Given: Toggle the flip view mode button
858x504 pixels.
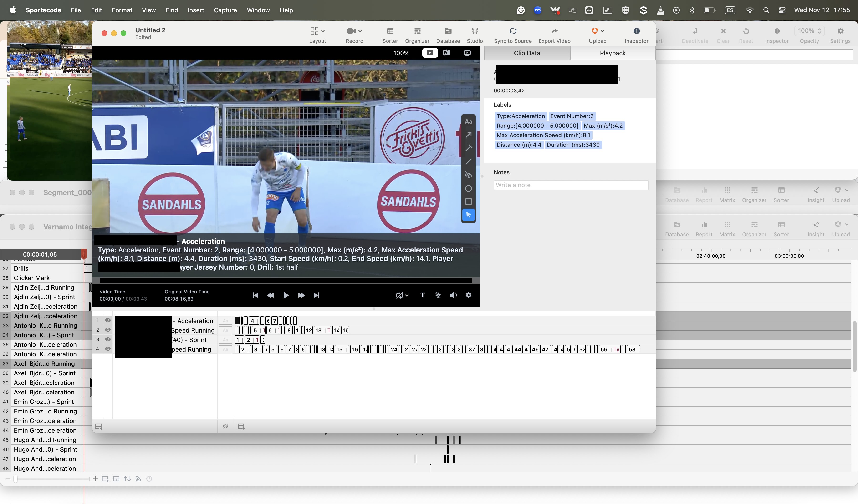Looking at the screenshot, I should click(x=446, y=53).
